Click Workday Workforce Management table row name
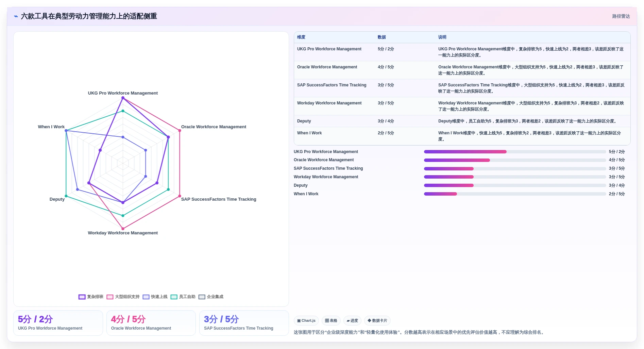This screenshot has height=349, width=644. click(x=329, y=103)
